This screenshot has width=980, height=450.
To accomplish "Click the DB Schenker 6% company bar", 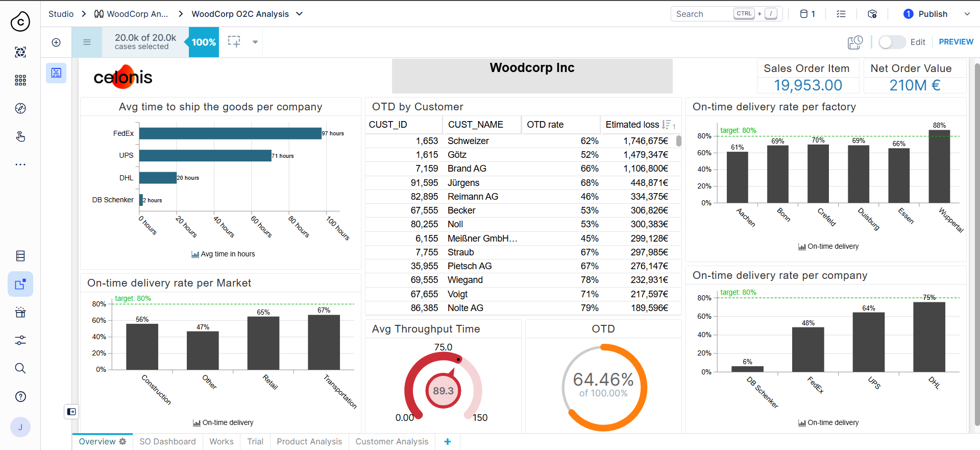I will point(747,369).
